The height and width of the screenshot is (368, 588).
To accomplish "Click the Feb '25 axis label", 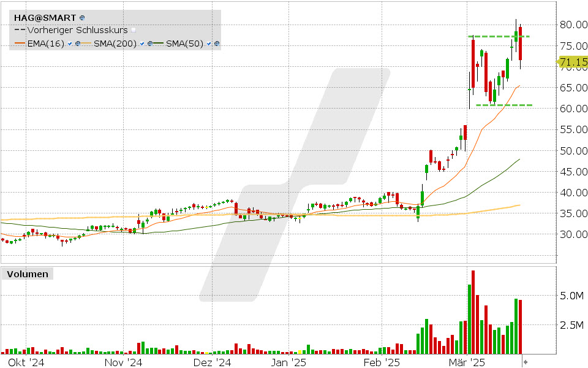I will (x=382, y=362).
